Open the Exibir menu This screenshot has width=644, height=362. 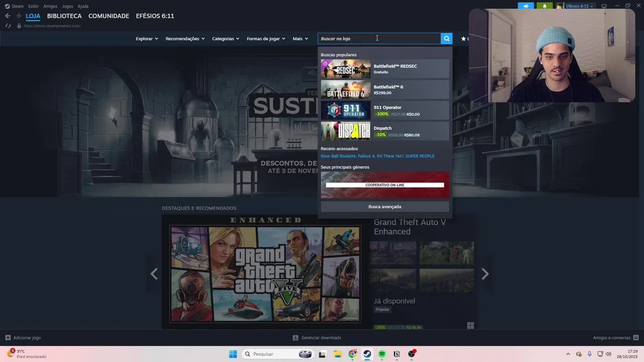[x=33, y=6]
